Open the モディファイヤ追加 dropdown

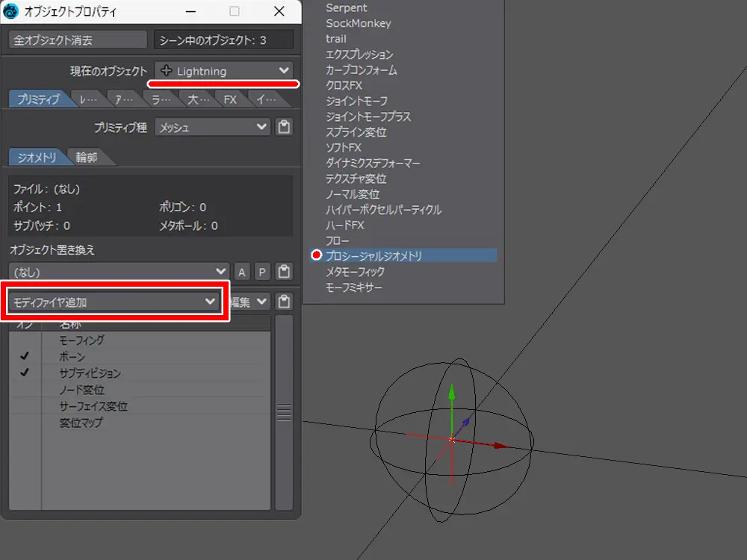click(x=114, y=302)
